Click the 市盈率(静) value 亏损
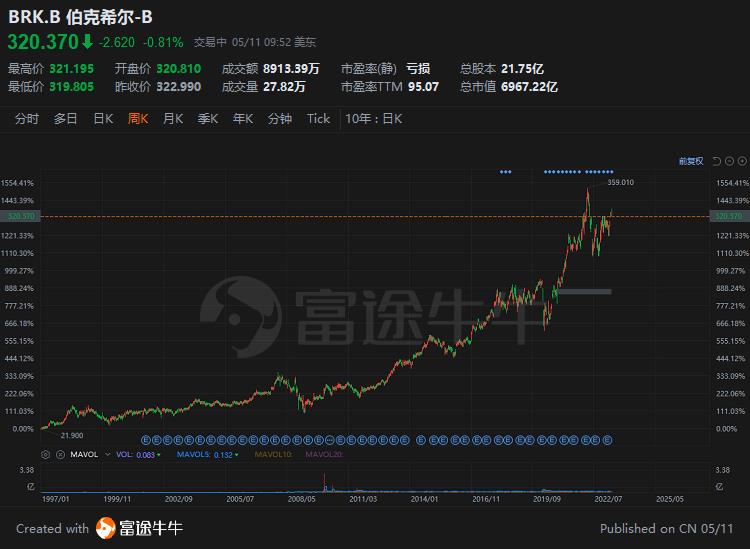The width and height of the screenshot is (750, 549). tap(418, 69)
